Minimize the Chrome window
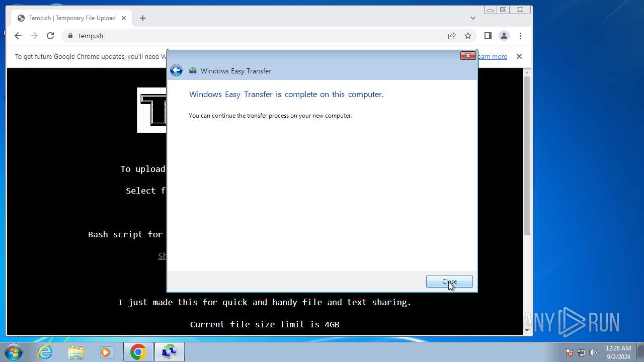Viewport: 644px width, 362px height. [491, 10]
